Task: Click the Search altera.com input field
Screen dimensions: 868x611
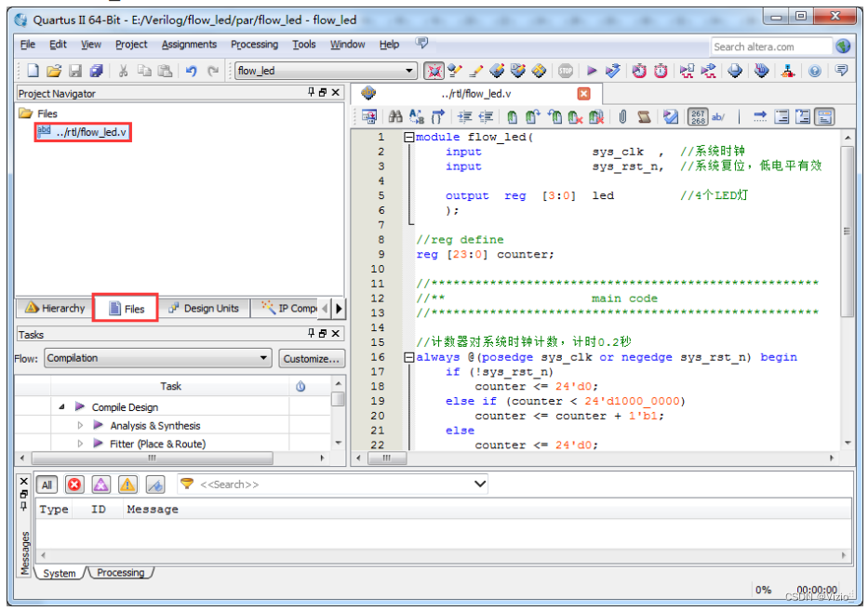Action: (771, 47)
